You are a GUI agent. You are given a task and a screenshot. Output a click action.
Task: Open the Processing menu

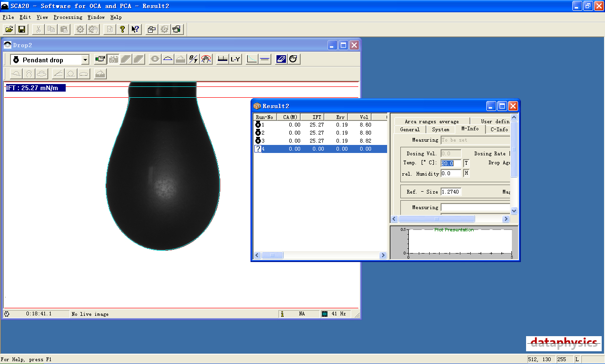coord(68,17)
